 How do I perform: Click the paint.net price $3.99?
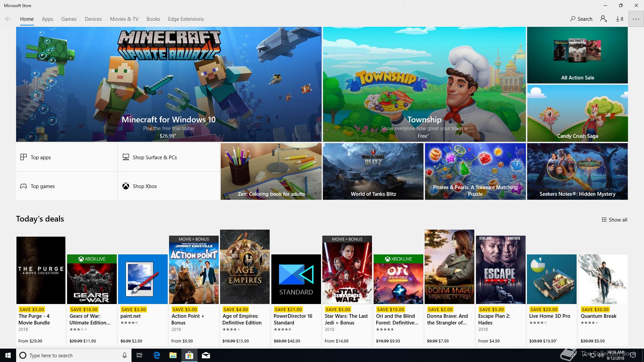[x=137, y=341]
